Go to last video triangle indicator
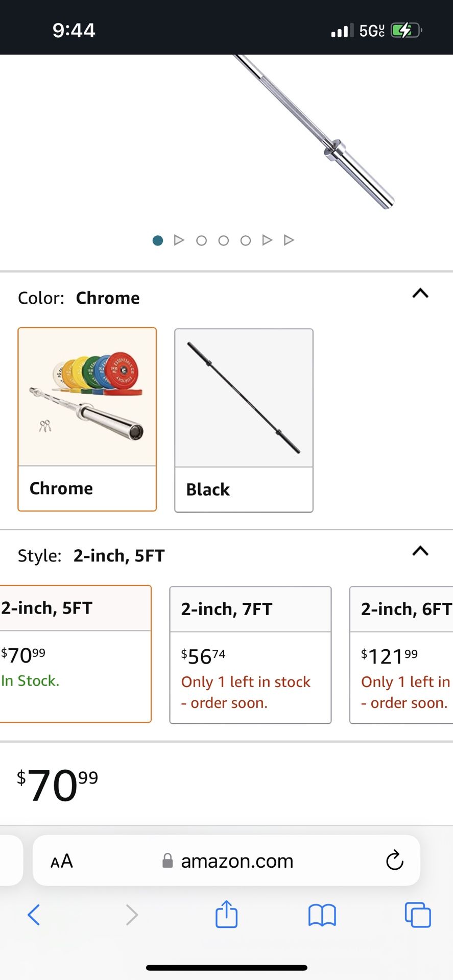 click(289, 240)
